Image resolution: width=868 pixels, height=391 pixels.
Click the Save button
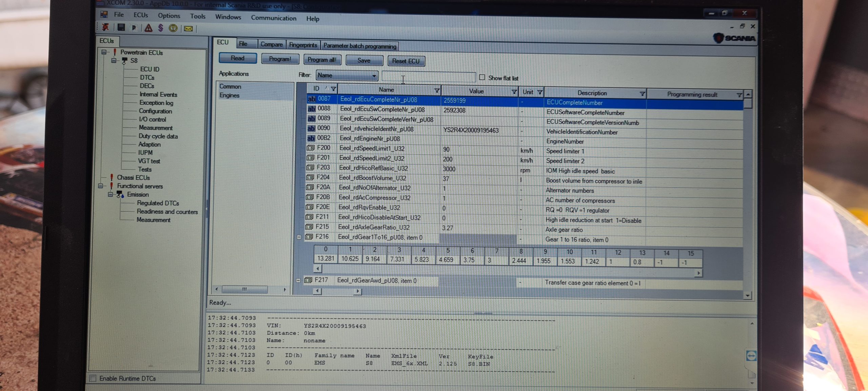pos(364,60)
